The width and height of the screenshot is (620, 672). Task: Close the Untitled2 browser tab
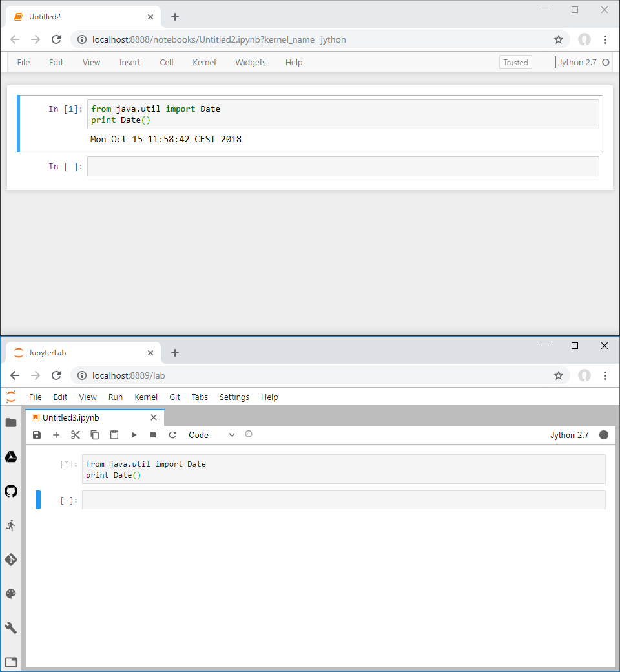pos(150,17)
